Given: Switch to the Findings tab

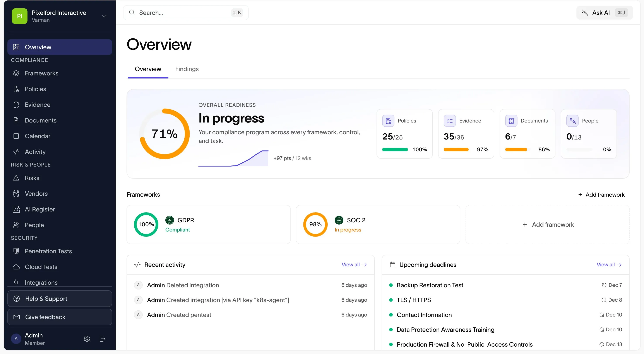Looking at the screenshot, I should point(187,69).
